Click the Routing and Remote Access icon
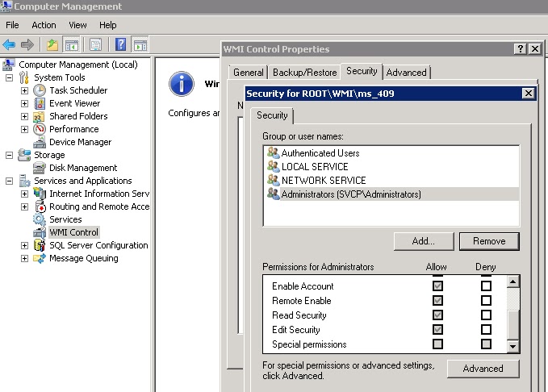This screenshot has height=392, width=548. click(x=40, y=206)
